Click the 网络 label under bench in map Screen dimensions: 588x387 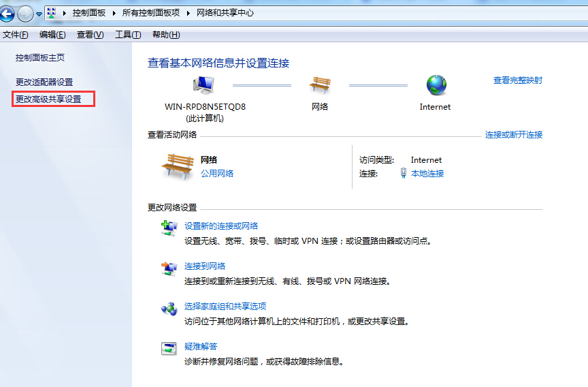(x=320, y=107)
